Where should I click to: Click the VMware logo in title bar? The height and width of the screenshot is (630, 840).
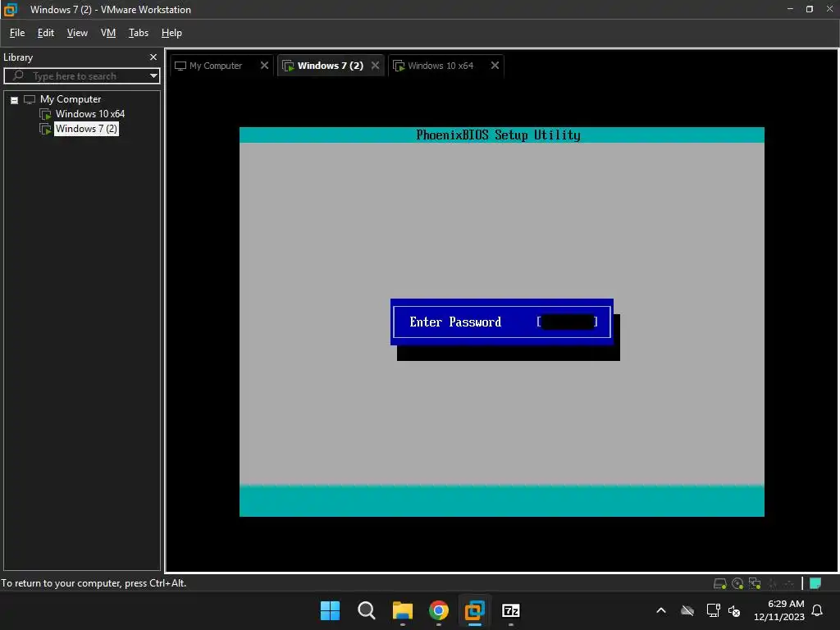click(x=10, y=10)
